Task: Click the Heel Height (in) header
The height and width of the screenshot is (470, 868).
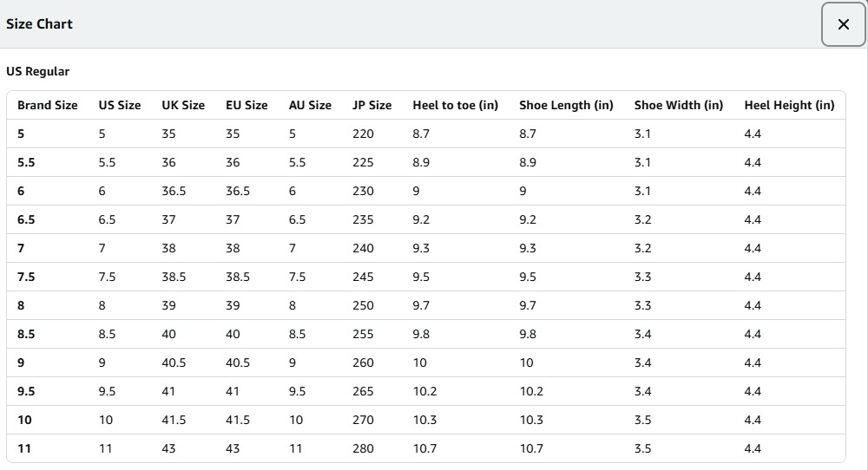Action: click(x=789, y=105)
